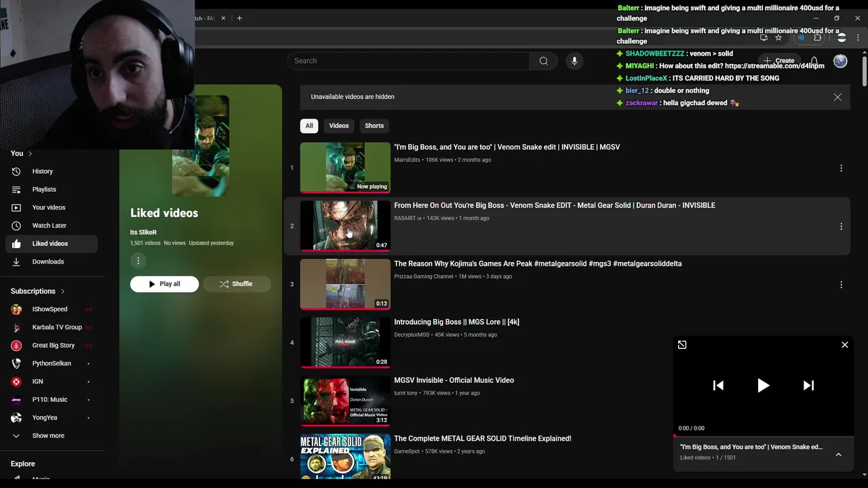Open PythonSelkan subscription

point(52,363)
